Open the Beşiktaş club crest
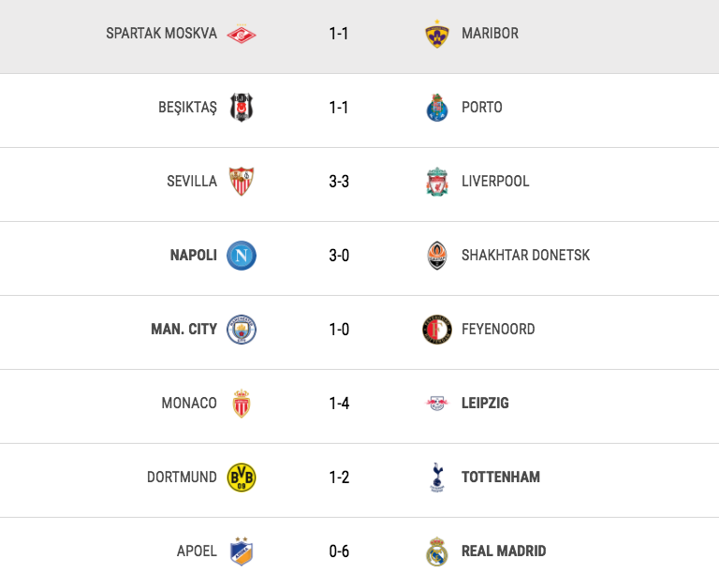The height and width of the screenshot is (588, 719). (242, 108)
